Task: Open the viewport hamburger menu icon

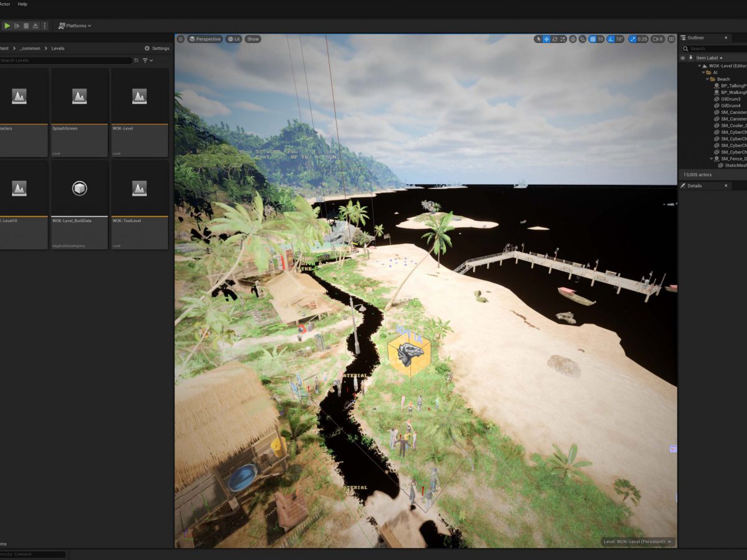Action: 180,39
